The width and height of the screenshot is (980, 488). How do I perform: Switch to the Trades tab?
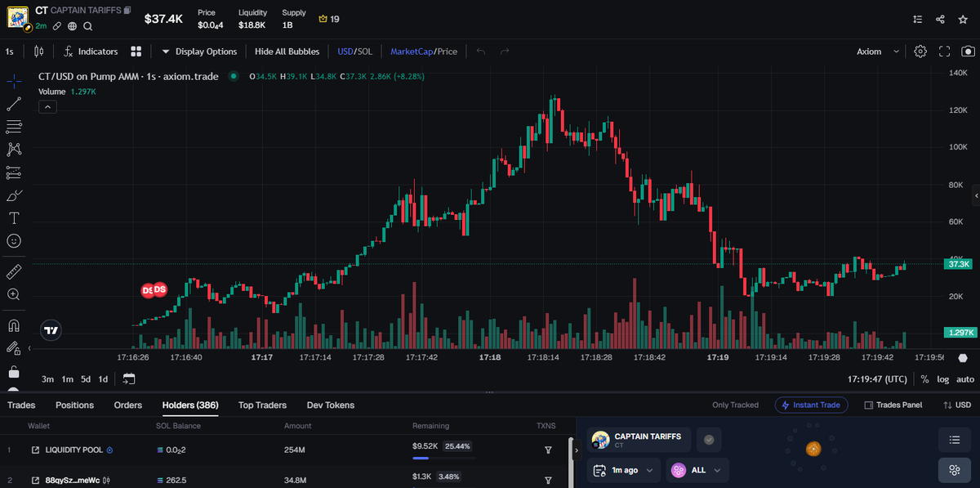[21, 405]
